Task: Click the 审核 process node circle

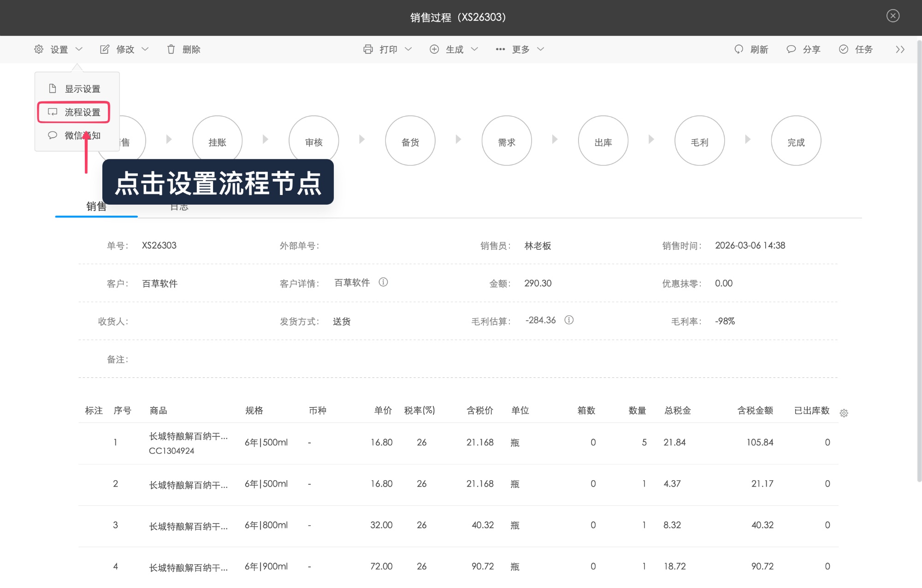Action: coord(313,141)
